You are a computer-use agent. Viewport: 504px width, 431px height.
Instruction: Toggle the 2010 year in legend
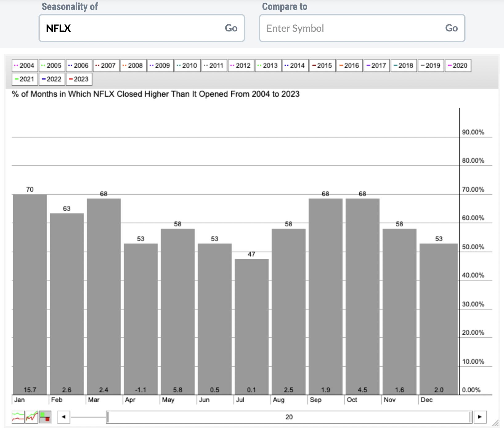[187, 66]
